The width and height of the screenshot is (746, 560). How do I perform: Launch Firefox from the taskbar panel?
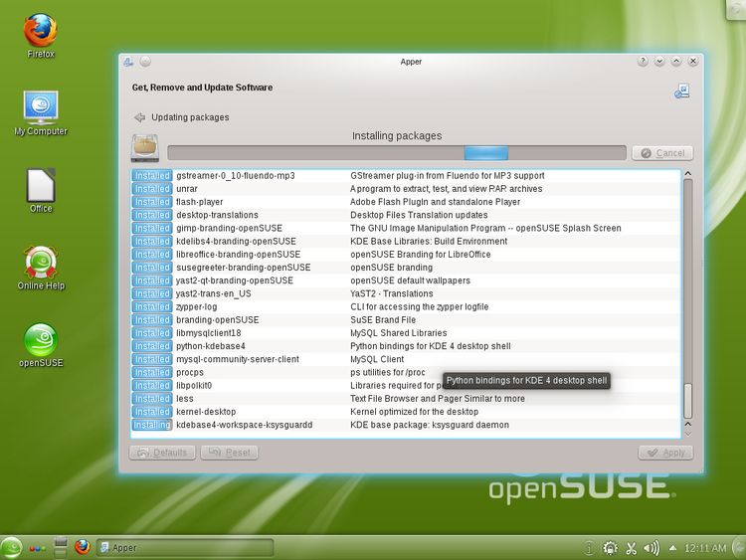tap(83, 547)
